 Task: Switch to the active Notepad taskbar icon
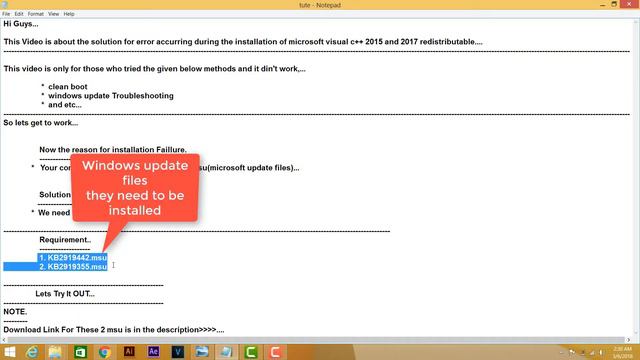coord(226,351)
